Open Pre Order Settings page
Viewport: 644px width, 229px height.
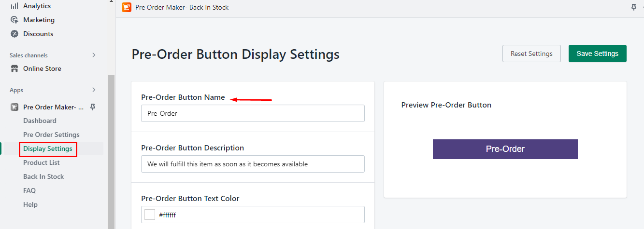pos(51,135)
